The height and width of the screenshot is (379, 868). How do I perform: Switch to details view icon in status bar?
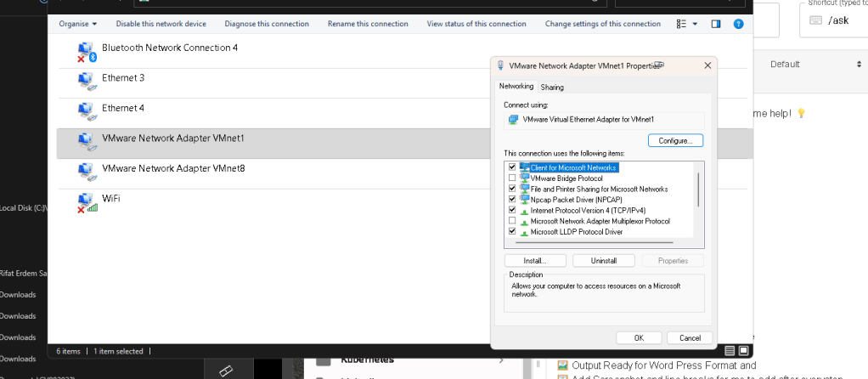click(x=730, y=351)
